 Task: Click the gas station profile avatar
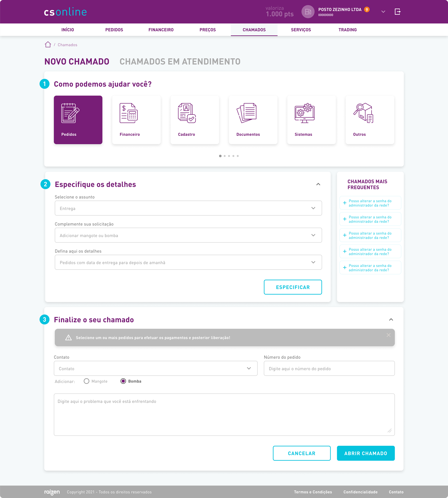[x=308, y=12]
